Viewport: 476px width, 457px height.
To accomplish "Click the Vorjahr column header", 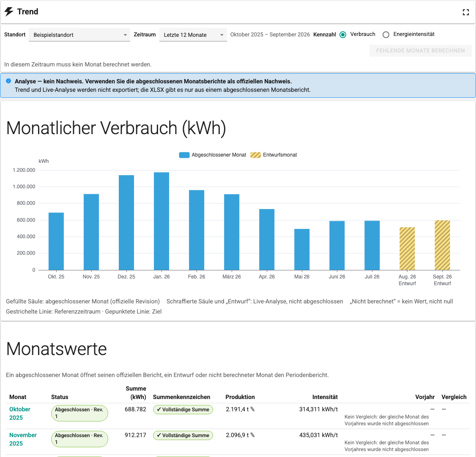I will (425, 397).
